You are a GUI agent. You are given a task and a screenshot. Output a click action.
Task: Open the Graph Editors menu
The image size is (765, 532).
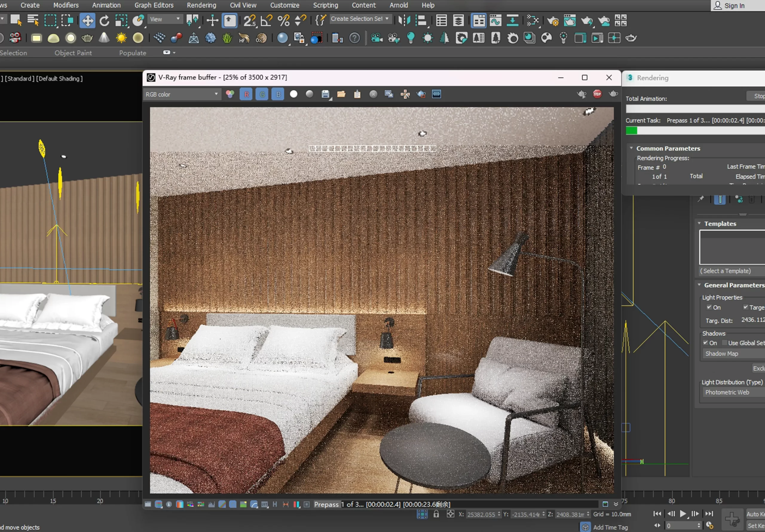click(154, 5)
